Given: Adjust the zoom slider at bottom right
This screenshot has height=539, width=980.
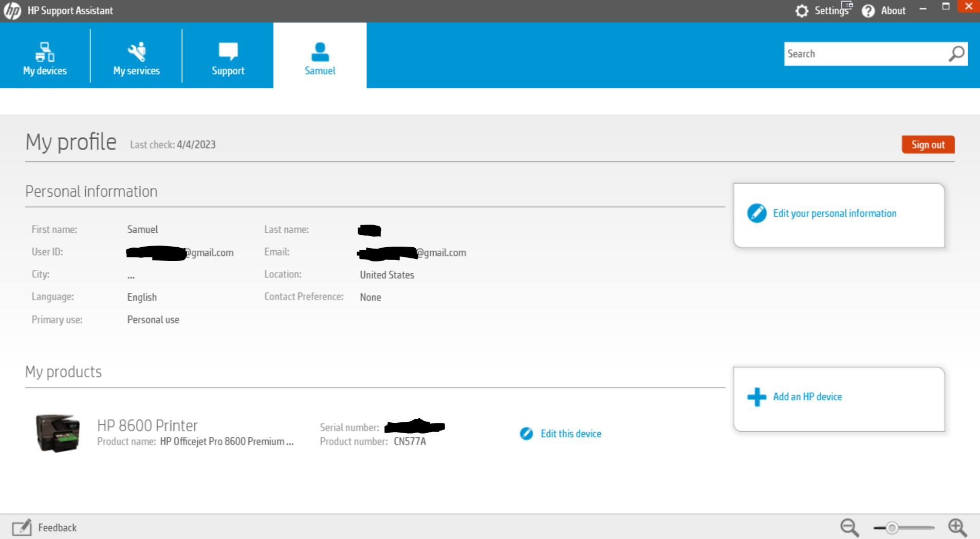Looking at the screenshot, I should tap(893, 527).
